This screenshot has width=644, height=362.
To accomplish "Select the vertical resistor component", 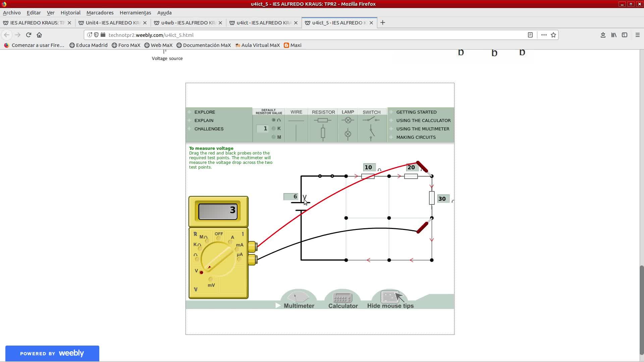I will point(323,133).
